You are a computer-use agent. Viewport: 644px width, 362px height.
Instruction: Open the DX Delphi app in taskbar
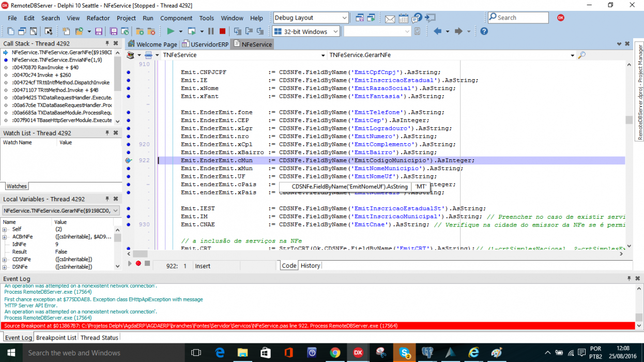coord(358,353)
